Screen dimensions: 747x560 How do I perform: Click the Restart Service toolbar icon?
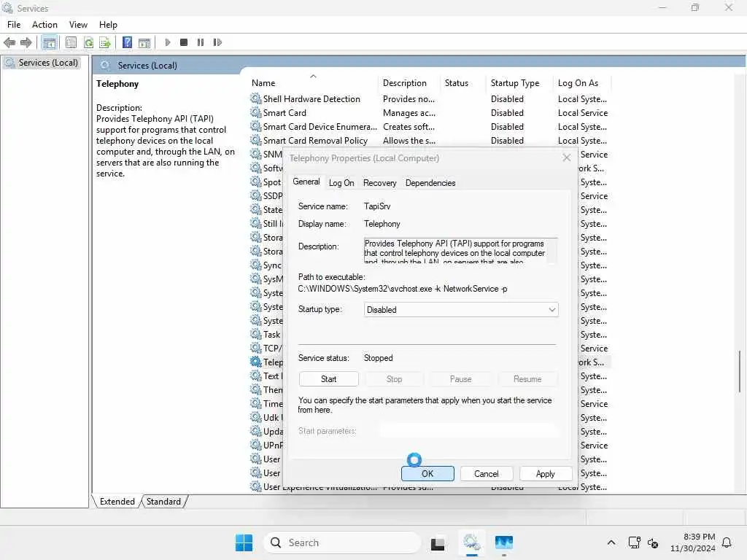click(217, 42)
